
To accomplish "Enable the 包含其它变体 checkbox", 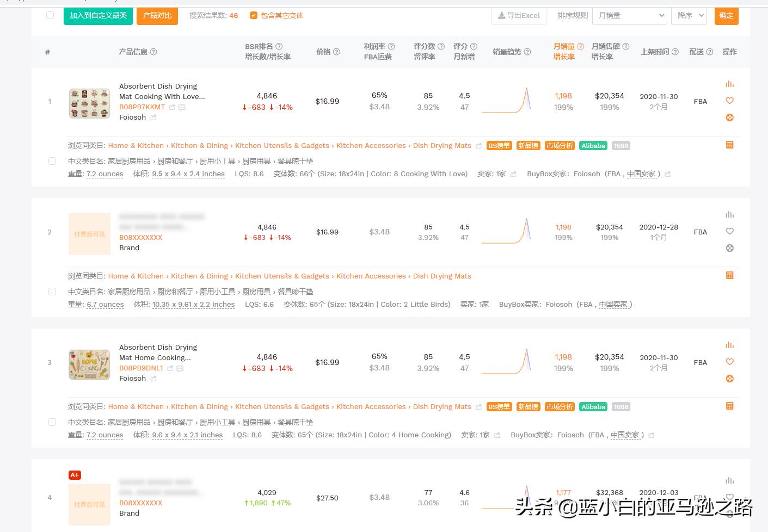I will click(254, 15).
